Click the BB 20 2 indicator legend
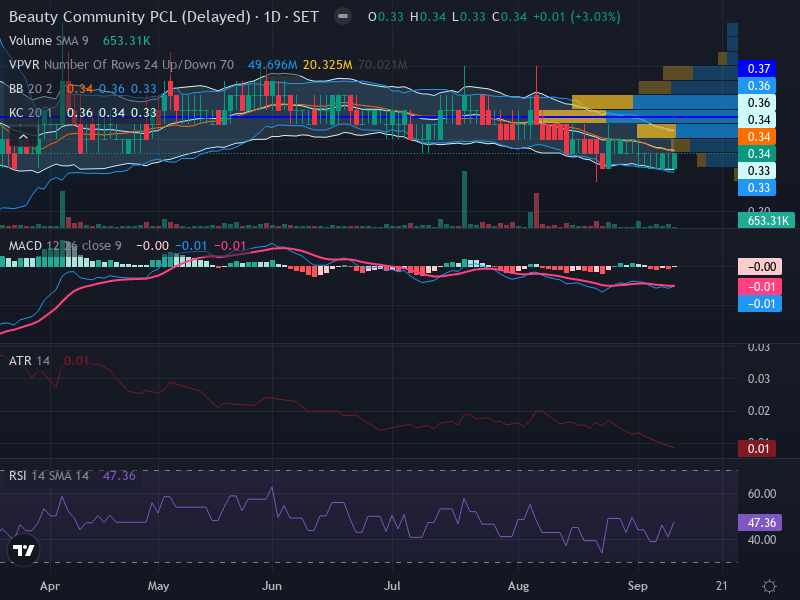 (30, 89)
